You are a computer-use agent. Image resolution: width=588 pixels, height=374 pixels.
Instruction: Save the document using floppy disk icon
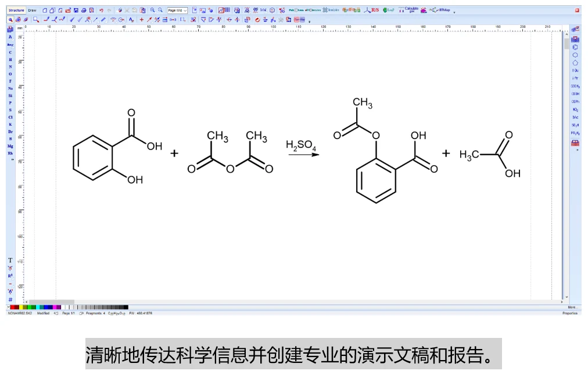pyautogui.click(x=76, y=10)
